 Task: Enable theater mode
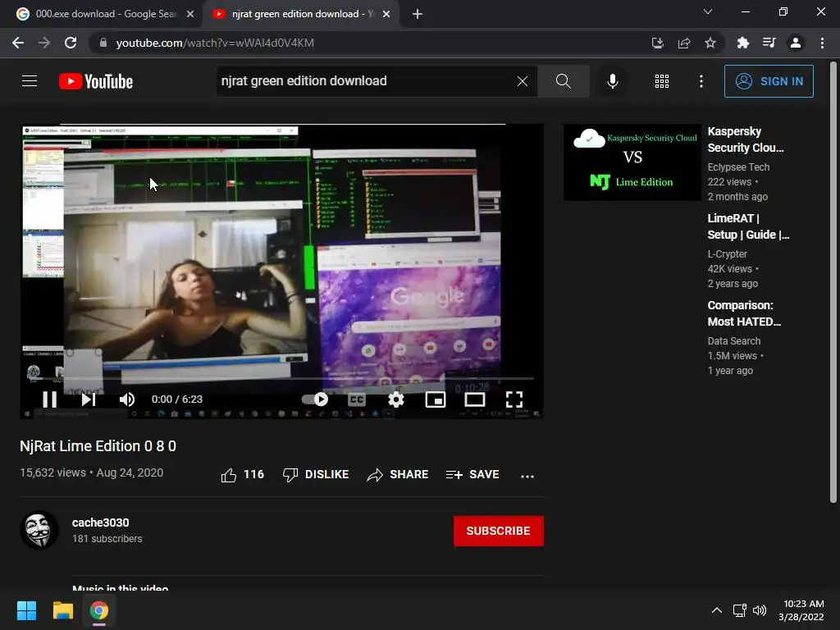pyautogui.click(x=475, y=399)
